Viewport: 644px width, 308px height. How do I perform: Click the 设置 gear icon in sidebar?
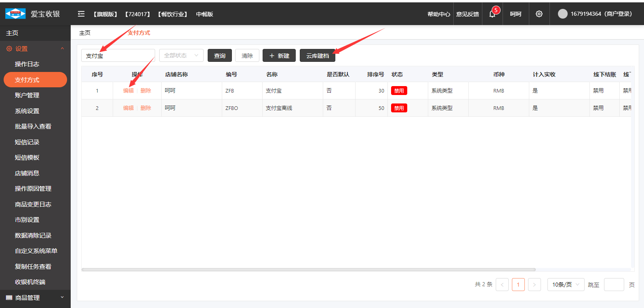[x=9, y=49]
